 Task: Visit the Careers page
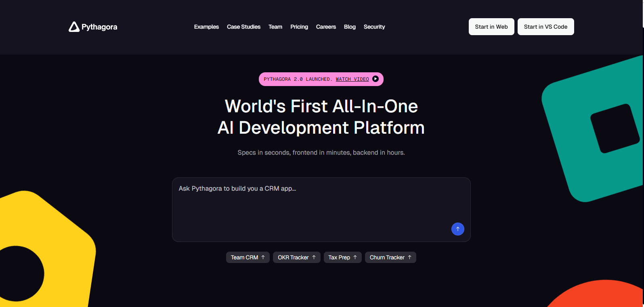326,27
